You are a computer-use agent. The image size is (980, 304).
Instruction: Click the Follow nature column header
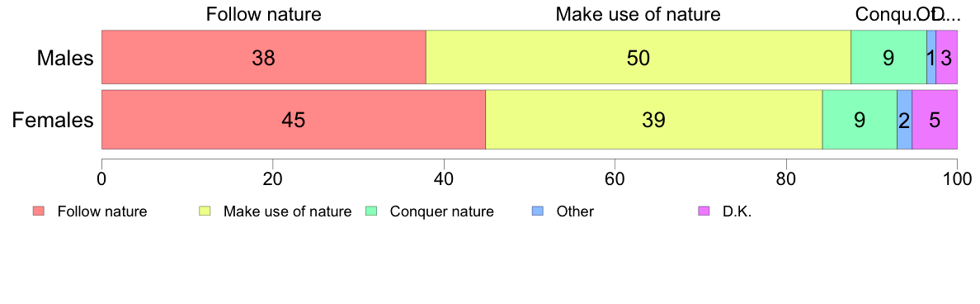tap(264, 14)
